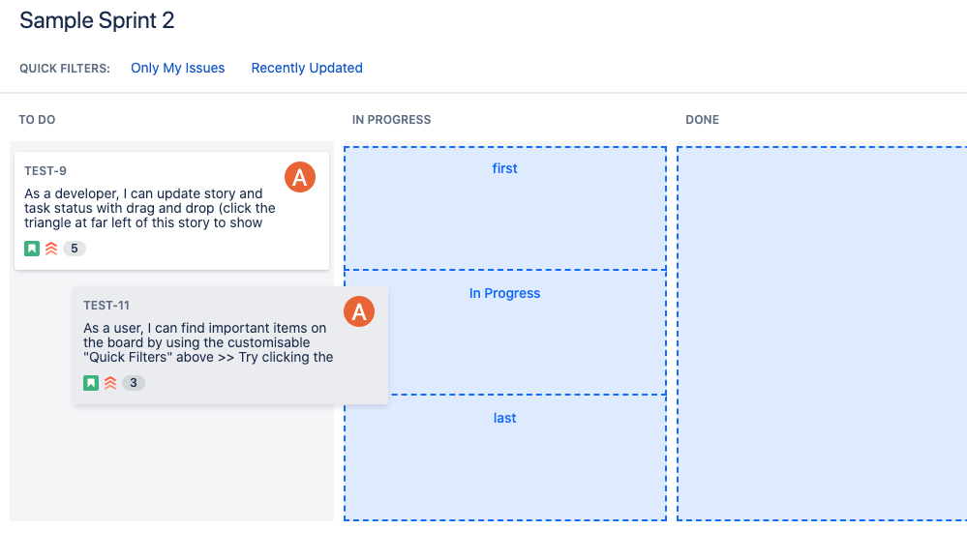Image resolution: width=967 pixels, height=560 pixels.
Task: Select the 'last' drop zone
Action: [x=505, y=457]
